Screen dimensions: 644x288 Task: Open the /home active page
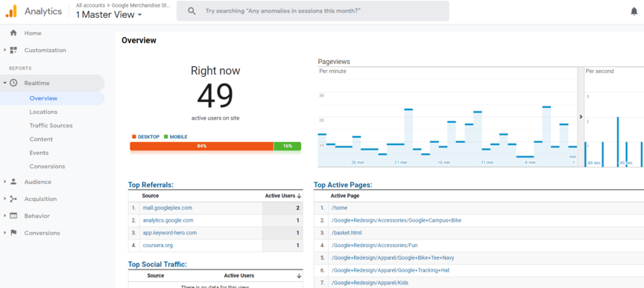click(339, 208)
